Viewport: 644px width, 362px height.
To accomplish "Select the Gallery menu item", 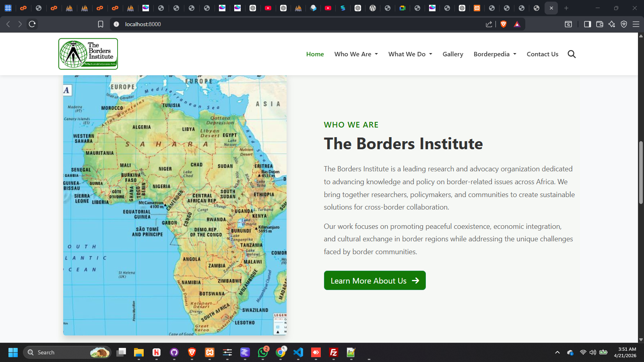I will (x=453, y=54).
